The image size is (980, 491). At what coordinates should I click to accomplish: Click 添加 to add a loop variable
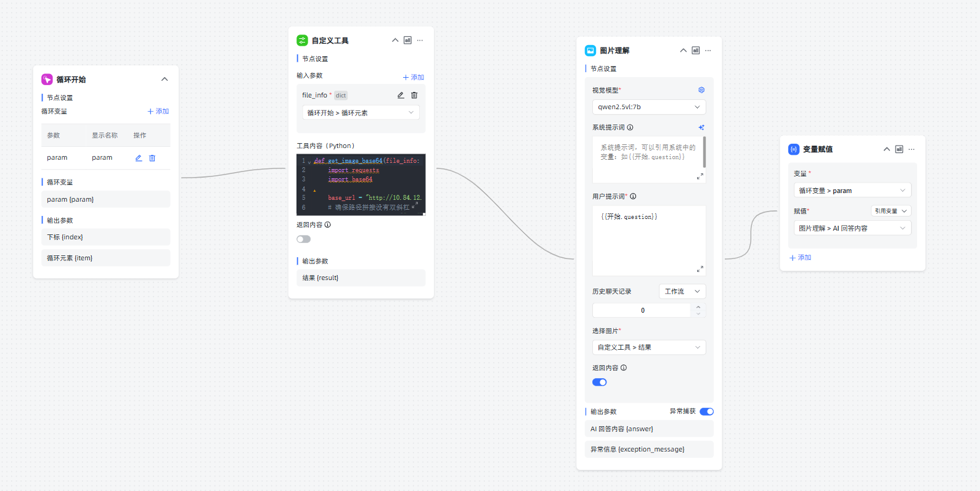point(158,112)
